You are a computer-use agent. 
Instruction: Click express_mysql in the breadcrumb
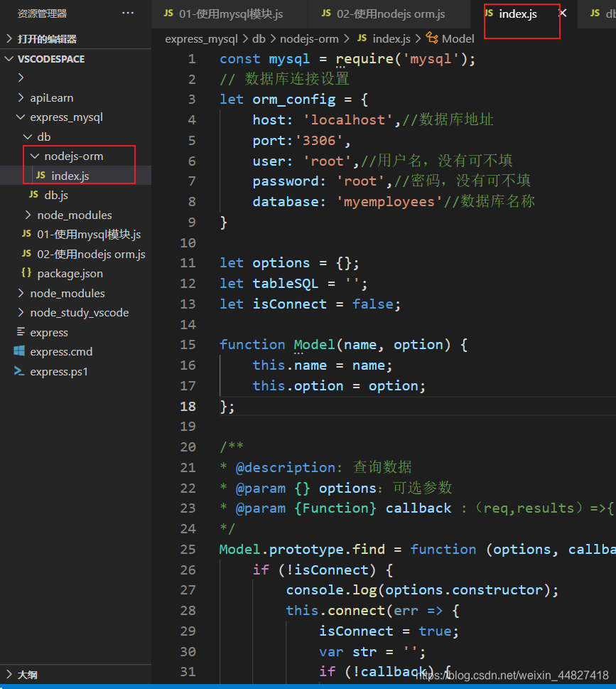pyautogui.click(x=201, y=38)
